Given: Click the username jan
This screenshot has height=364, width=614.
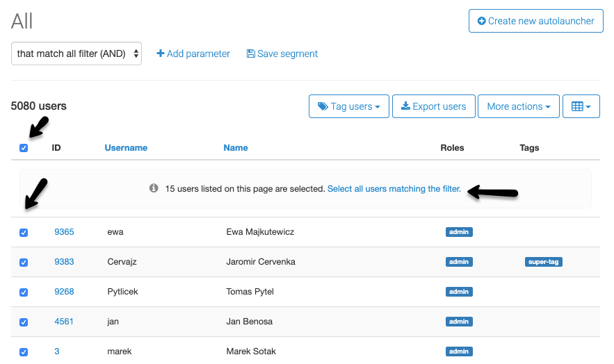Looking at the screenshot, I should click(113, 322).
